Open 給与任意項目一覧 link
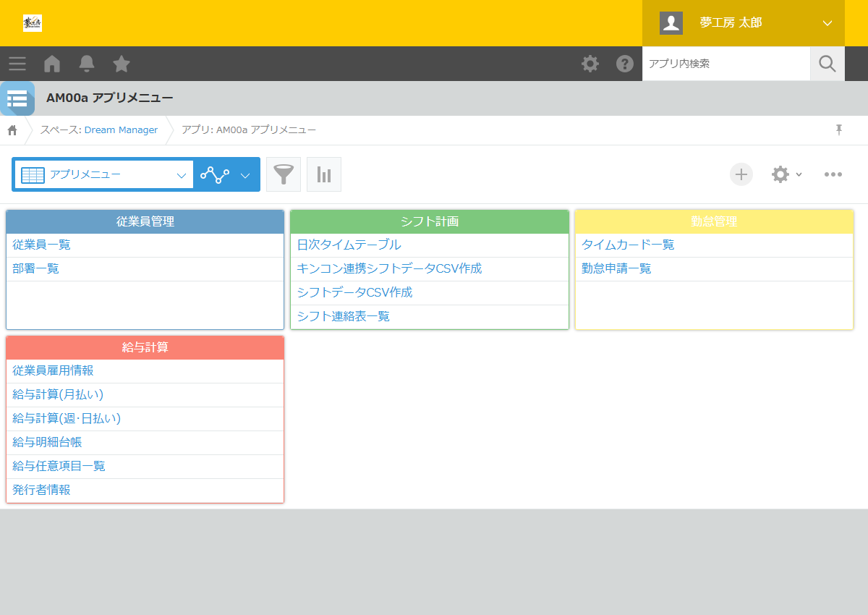 tap(59, 467)
